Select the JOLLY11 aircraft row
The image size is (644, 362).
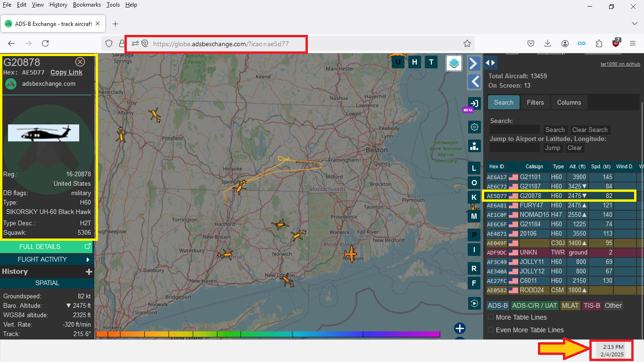click(564, 262)
